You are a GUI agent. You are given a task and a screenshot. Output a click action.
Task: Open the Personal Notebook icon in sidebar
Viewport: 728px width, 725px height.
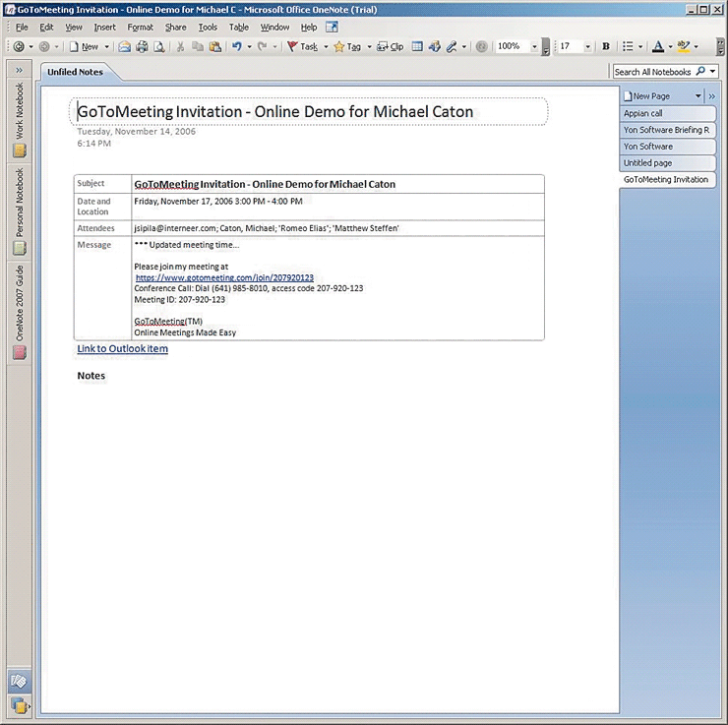pyautogui.click(x=19, y=248)
